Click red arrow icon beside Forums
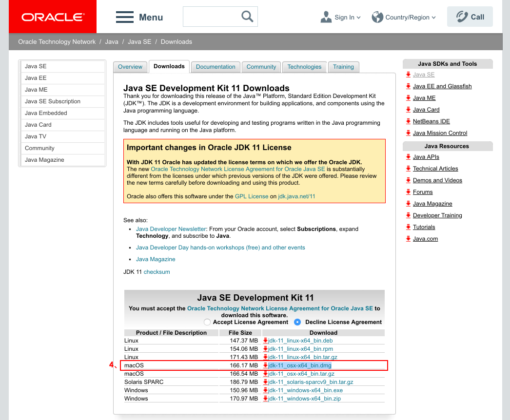Image resolution: width=510 pixels, height=420 pixels. [x=408, y=192]
